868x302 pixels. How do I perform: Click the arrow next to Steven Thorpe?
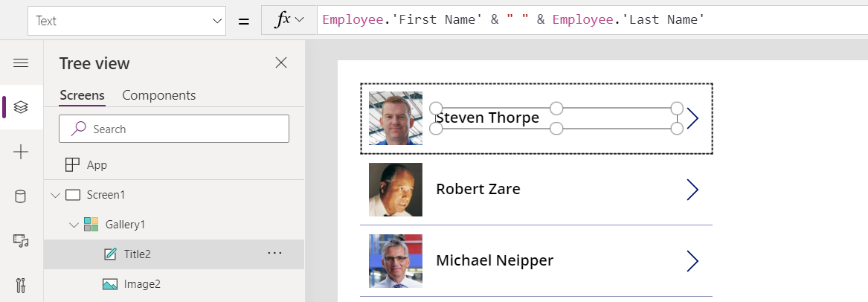click(x=692, y=118)
